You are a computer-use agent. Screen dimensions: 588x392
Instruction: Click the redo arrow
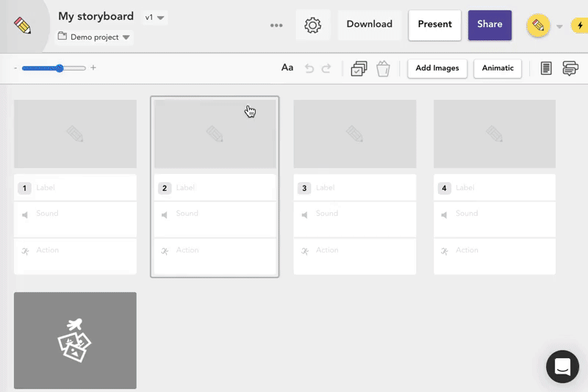[x=326, y=68]
